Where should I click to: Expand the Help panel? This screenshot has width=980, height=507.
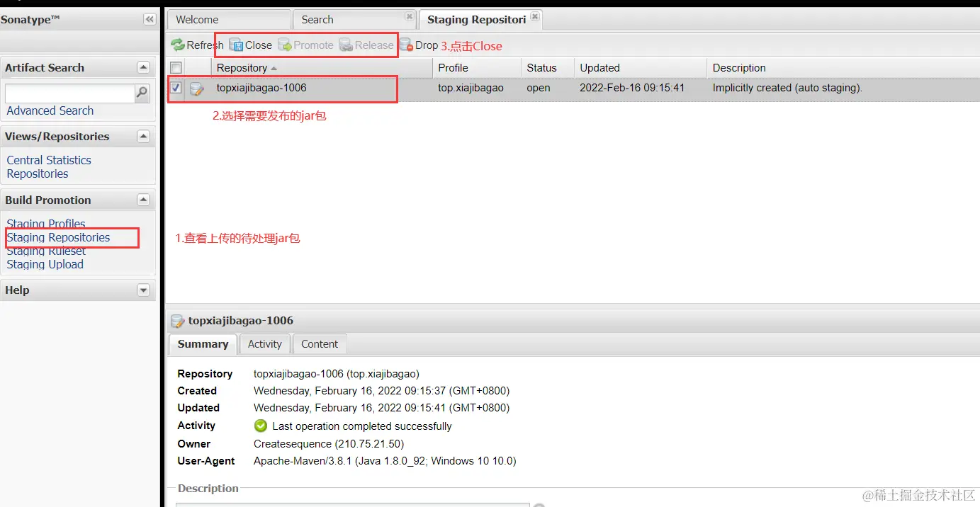click(144, 290)
